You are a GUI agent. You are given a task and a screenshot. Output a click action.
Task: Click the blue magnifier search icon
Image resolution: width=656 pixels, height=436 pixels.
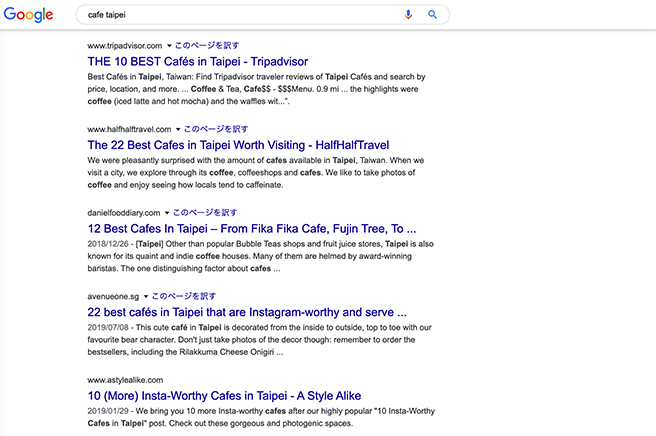432,15
